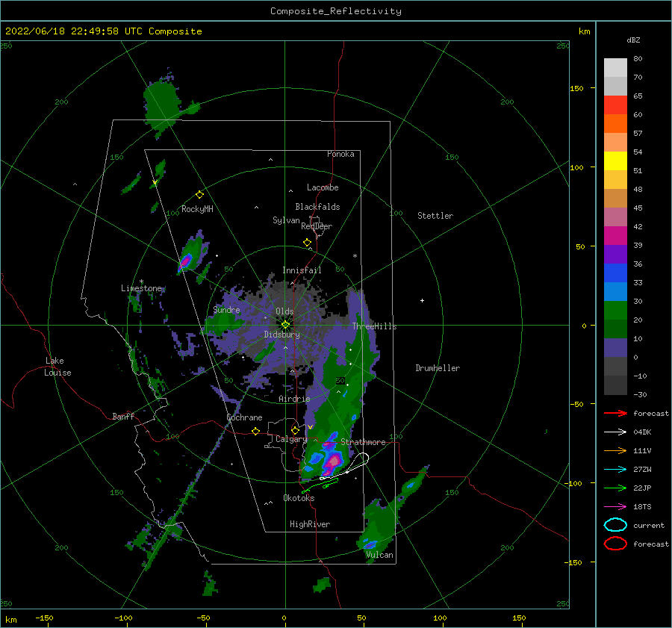Pick the dusty pink 42-45 dBZ swatch

coord(615,217)
